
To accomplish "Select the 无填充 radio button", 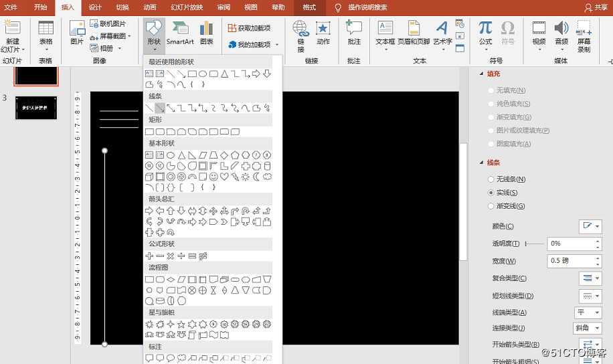I will click(491, 90).
